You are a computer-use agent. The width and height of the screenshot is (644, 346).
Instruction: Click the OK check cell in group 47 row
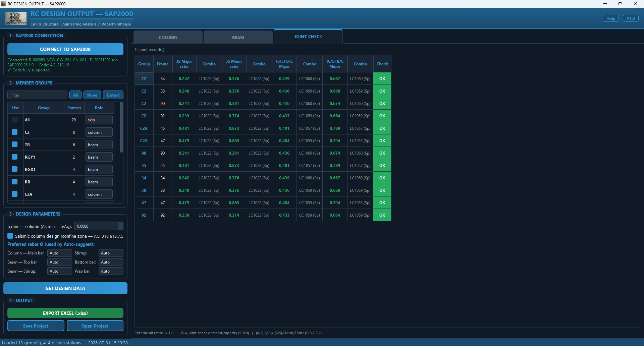point(382,203)
